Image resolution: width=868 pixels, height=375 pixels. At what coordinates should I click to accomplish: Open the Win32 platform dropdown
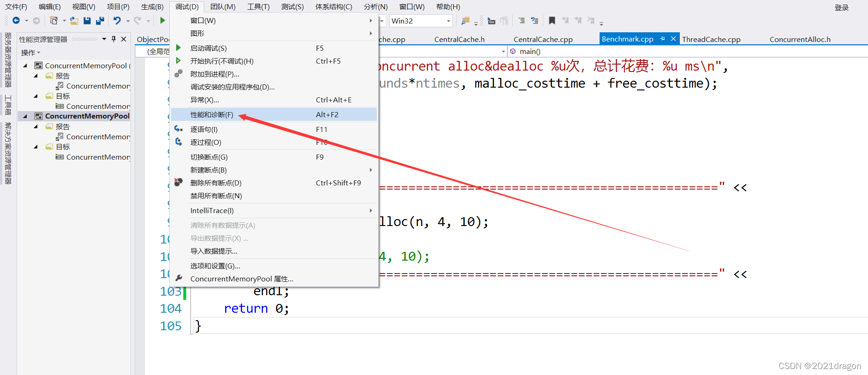click(x=448, y=21)
